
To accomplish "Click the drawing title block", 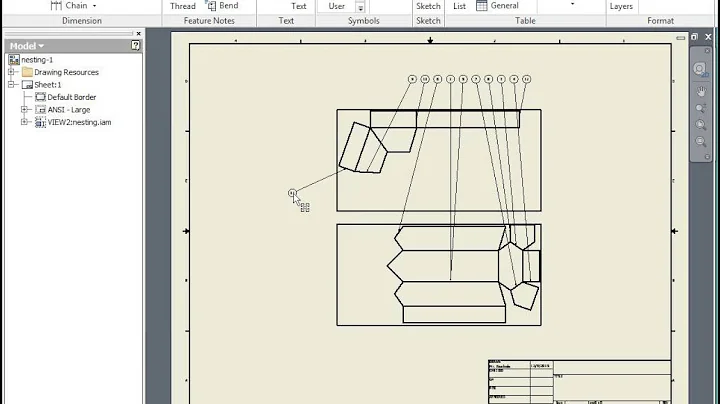I will [579, 382].
